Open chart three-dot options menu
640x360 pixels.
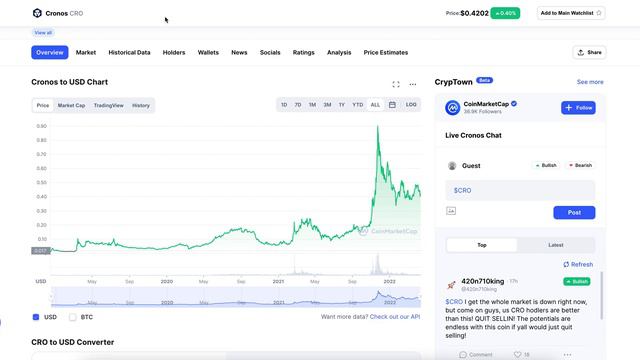[x=413, y=84]
